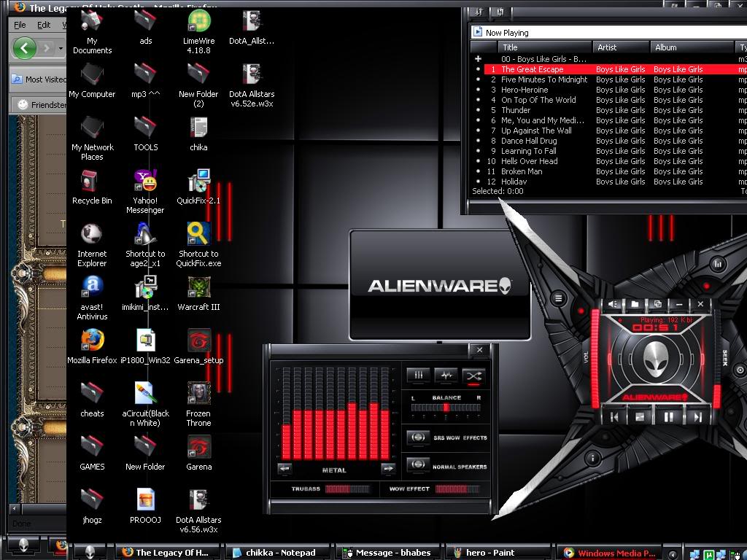747x560 pixels.
Task: Skip to previous track in media player
Action: [614, 417]
